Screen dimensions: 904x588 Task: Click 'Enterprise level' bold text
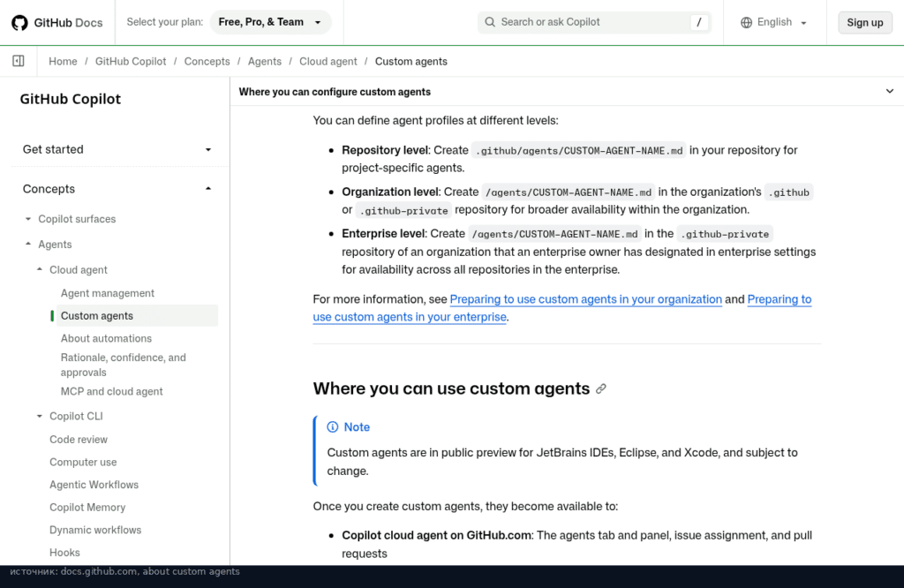tap(383, 233)
